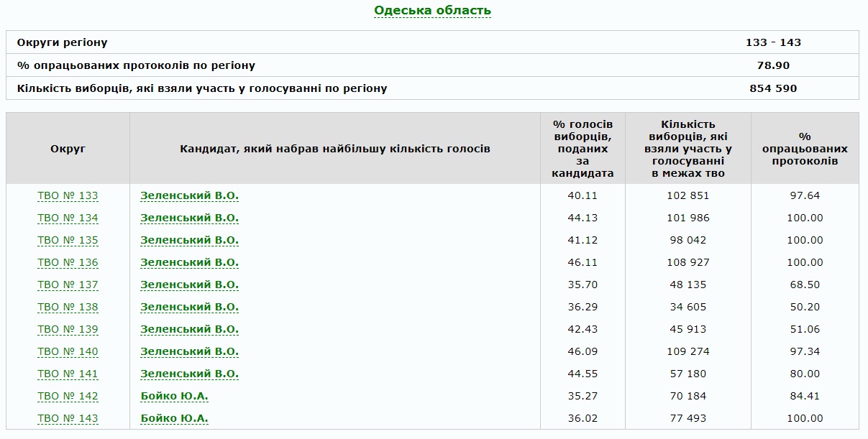Click Зеленський В.О. in the ТВО 136 row

point(189,262)
